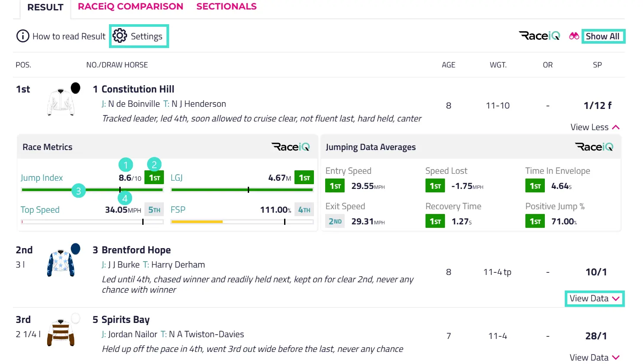Click the yellow FSP progress bar
Viewport: 643px width, 364px height.
197,222
